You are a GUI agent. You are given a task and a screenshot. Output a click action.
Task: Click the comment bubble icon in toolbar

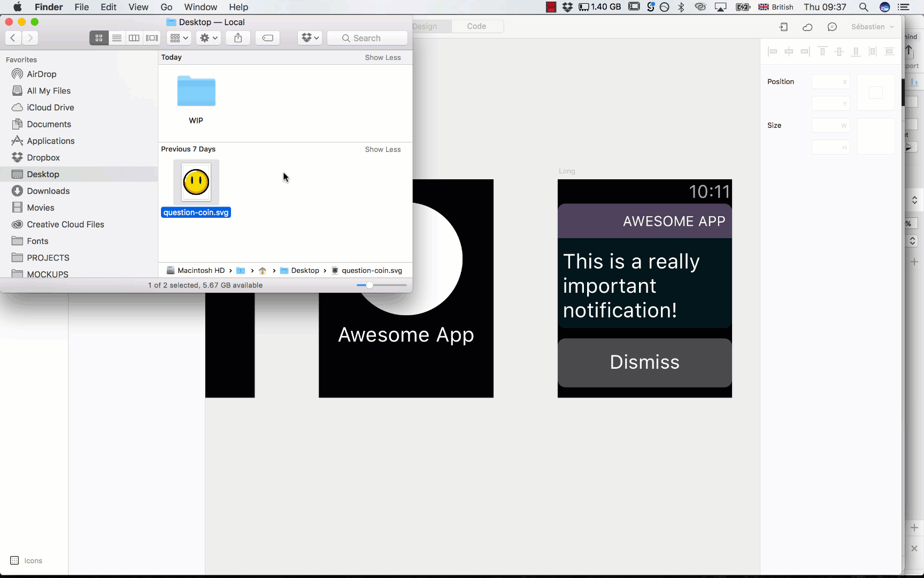tap(832, 27)
